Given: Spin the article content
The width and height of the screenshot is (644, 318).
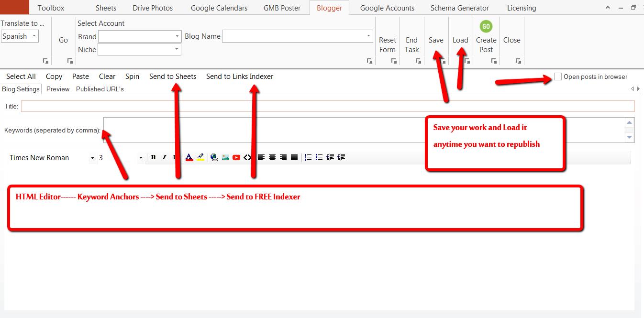Looking at the screenshot, I should [132, 77].
